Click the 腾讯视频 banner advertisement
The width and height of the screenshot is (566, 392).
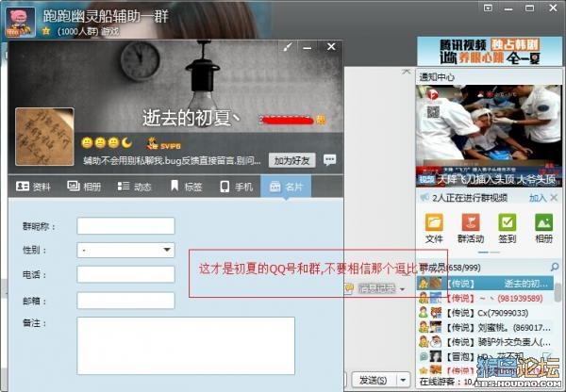coord(490,51)
